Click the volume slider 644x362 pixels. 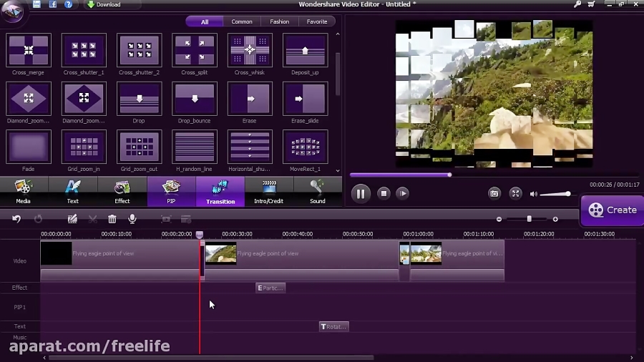point(555,194)
